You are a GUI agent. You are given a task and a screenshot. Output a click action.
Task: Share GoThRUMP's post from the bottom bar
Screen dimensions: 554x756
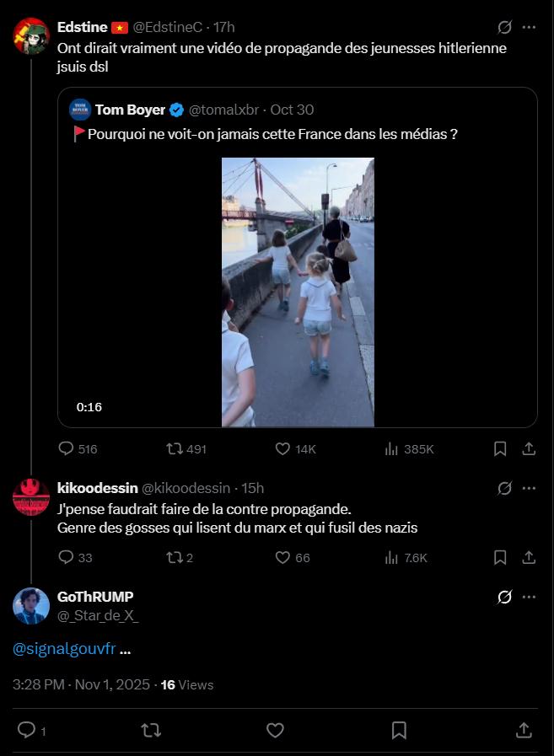pyautogui.click(x=523, y=730)
